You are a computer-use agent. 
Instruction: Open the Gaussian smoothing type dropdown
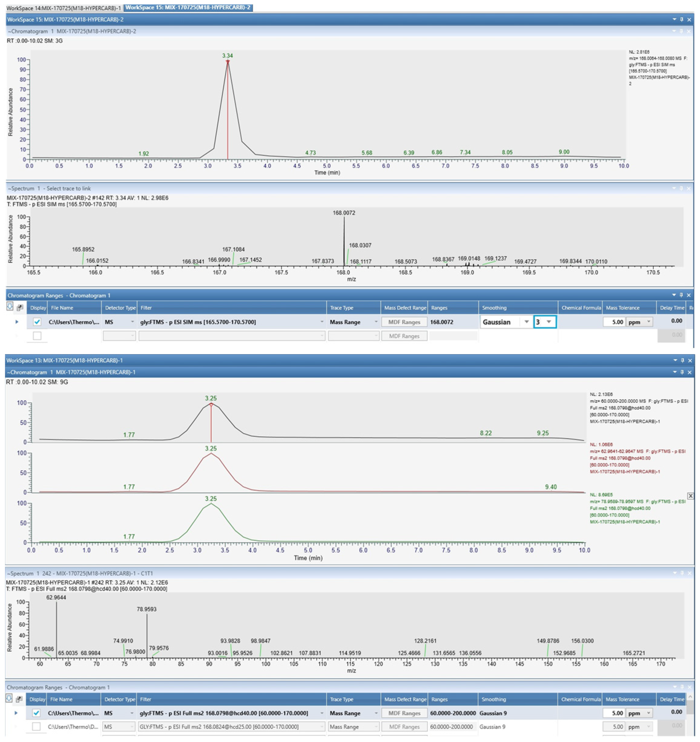point(526,322)
